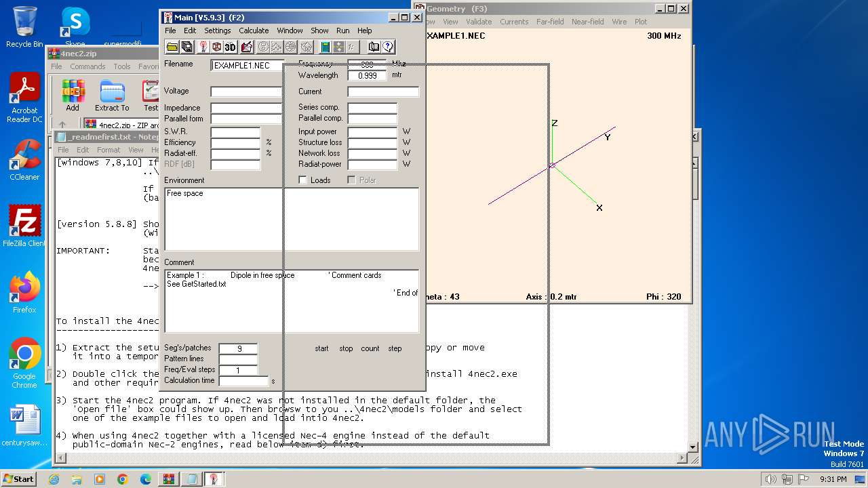Click the Freq/Eval steps field
Viewport: 868px width, 488px height.
point(238,370)
